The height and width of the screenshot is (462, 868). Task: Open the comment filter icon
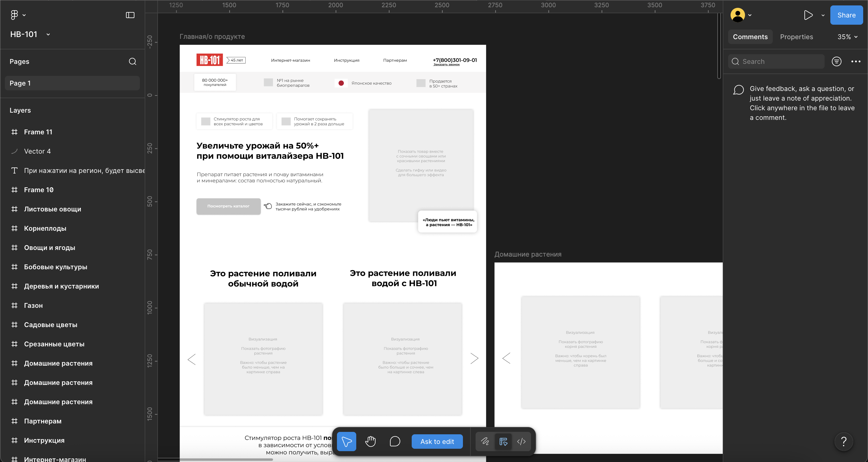click(837, 62)
